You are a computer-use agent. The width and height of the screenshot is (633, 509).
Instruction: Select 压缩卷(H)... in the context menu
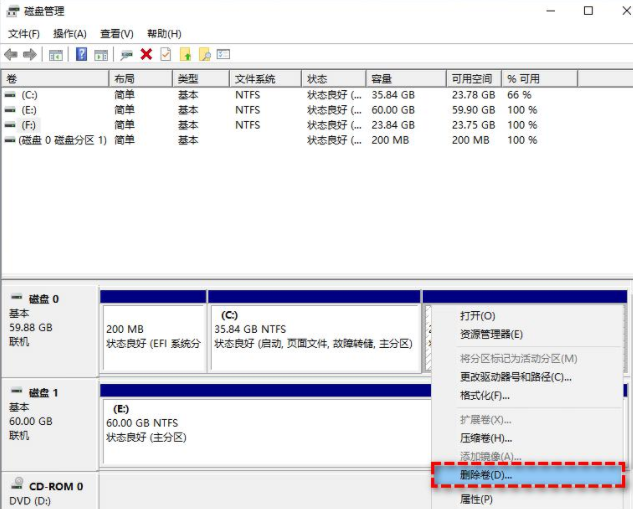tap(527, 438)
